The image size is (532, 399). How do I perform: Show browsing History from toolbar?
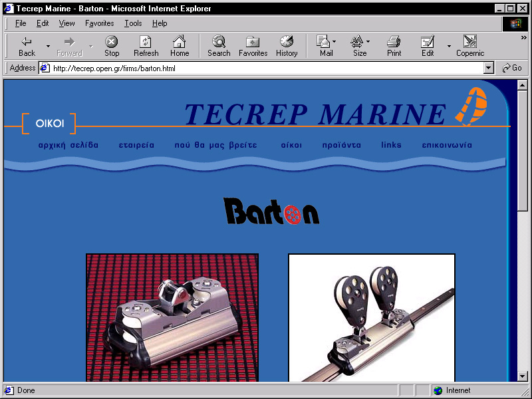coord(287,46)
